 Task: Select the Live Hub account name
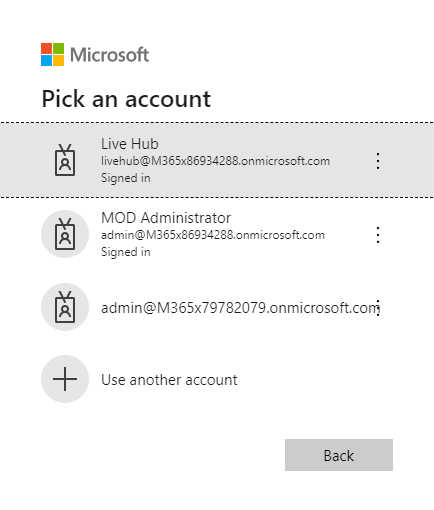click(130, 144)
